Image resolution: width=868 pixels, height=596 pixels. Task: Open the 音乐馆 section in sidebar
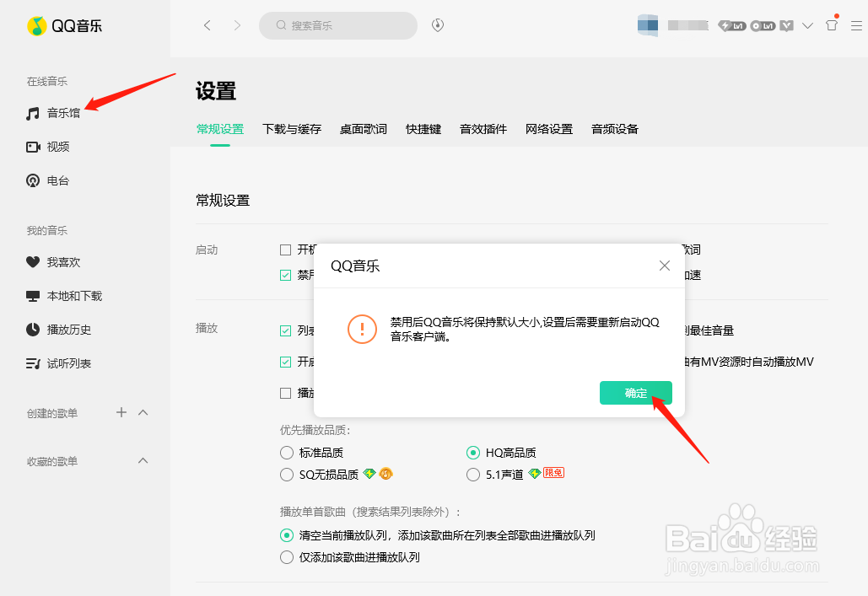[x=58, y=112]
